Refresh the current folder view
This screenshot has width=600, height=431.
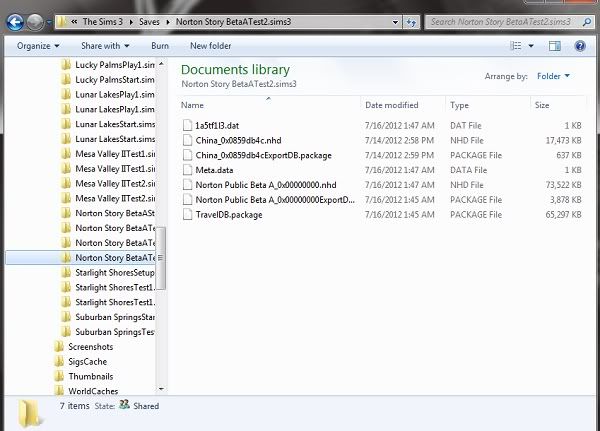[411, 22]
